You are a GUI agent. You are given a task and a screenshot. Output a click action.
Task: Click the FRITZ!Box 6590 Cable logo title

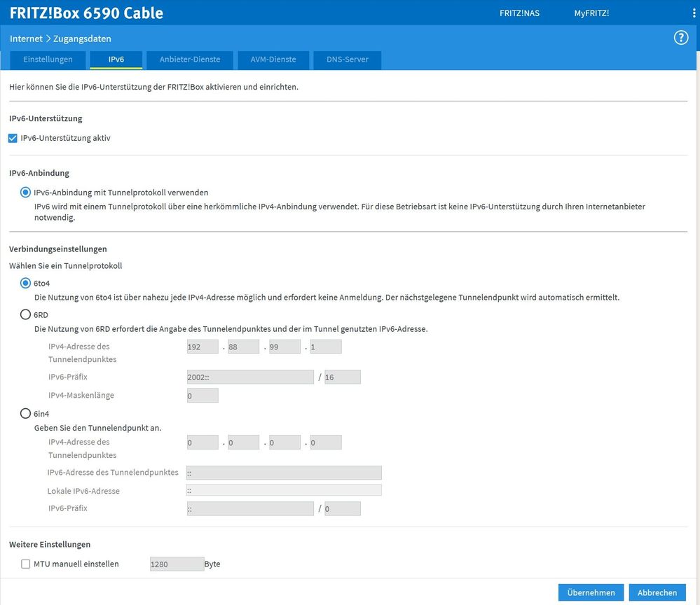pos(86,13)
